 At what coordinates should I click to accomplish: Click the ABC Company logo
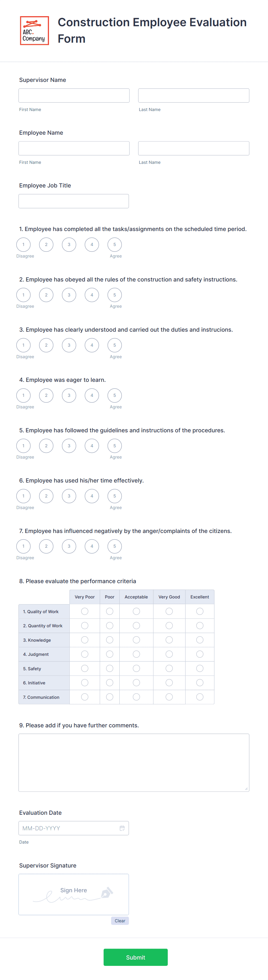coord(34,31)
